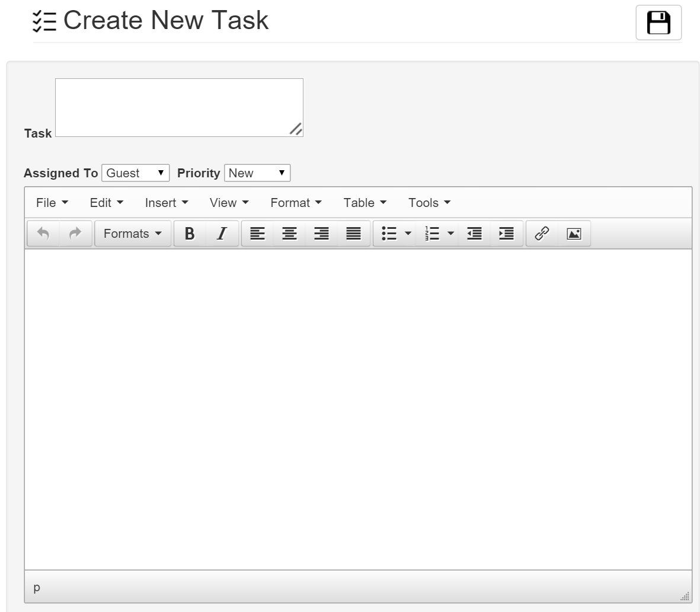Viewport: 700px width, 612px height.
Task: Undo the last edit
Action: coord(43,233)
